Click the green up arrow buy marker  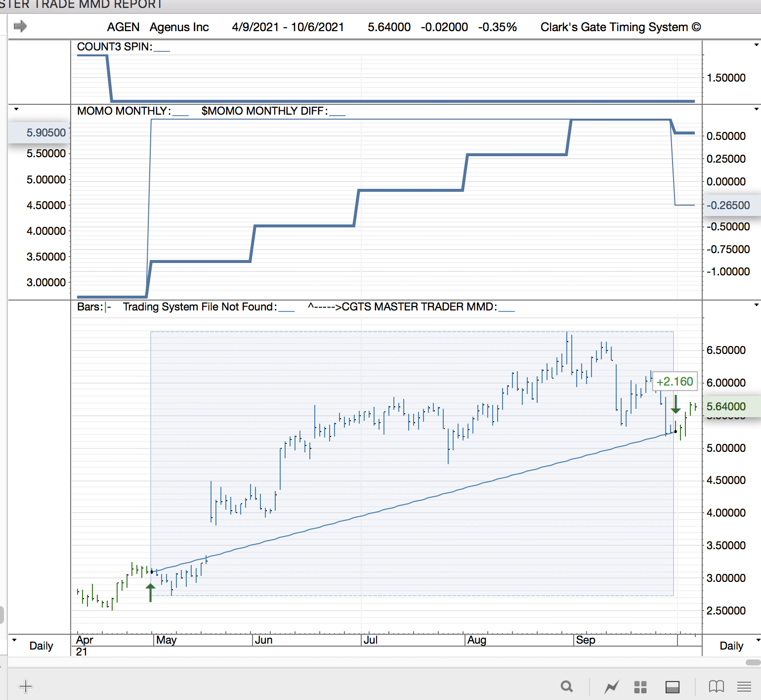click(x=150, y=592)
